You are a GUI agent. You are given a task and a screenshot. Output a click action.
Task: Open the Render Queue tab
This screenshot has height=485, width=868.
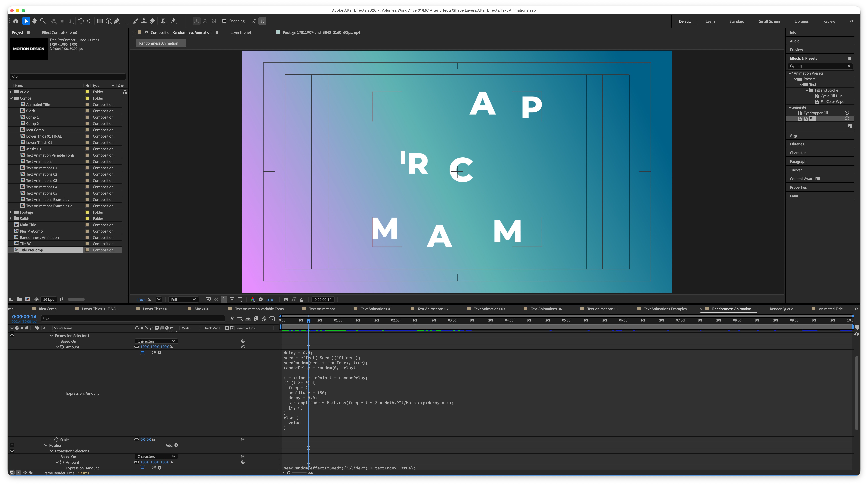coord(781,309)
